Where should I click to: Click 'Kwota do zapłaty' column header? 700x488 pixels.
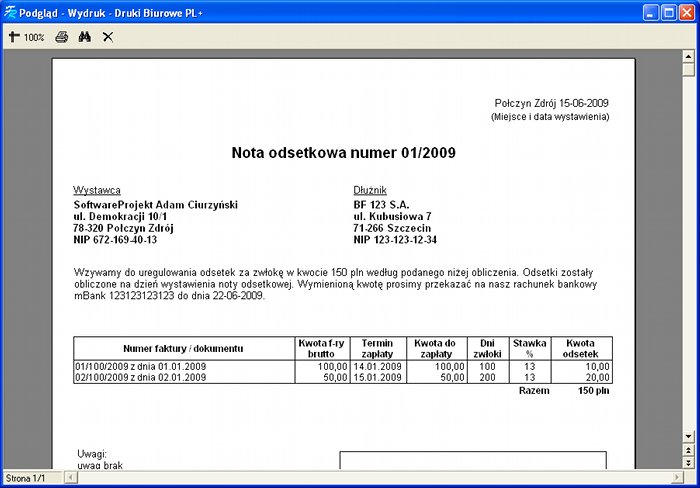click(x=435, y=349)
